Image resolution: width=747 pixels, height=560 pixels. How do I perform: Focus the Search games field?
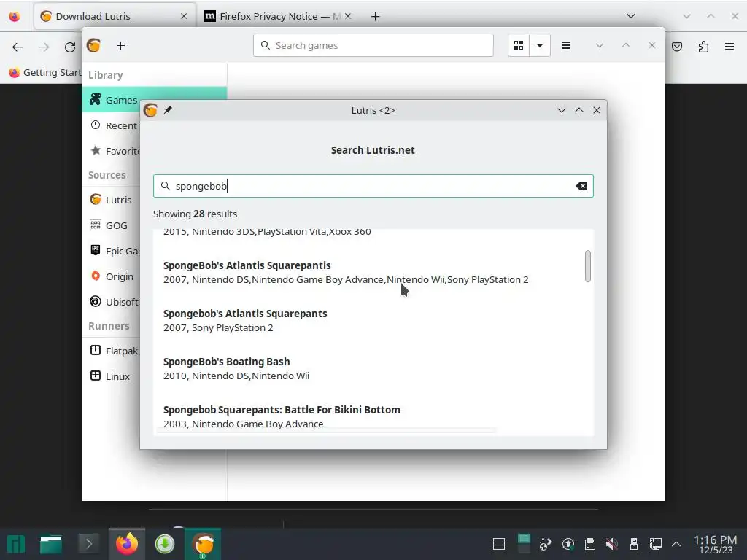[373, 46]
